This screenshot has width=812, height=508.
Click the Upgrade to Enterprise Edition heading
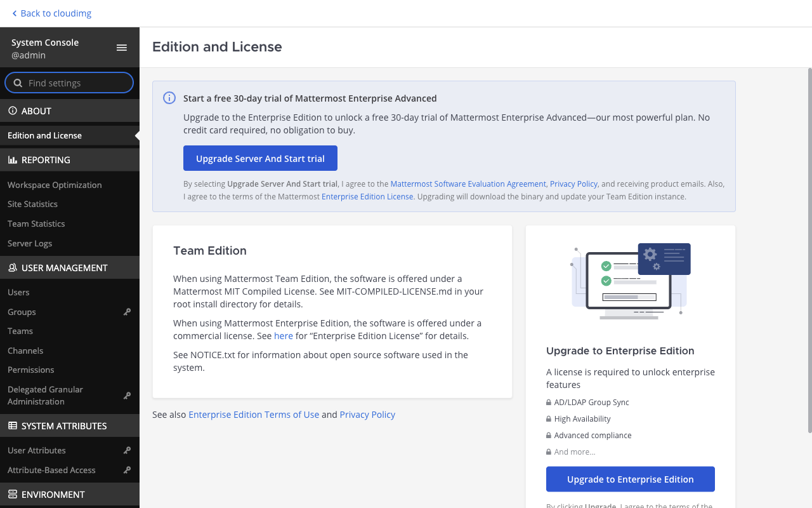(620, 351)
